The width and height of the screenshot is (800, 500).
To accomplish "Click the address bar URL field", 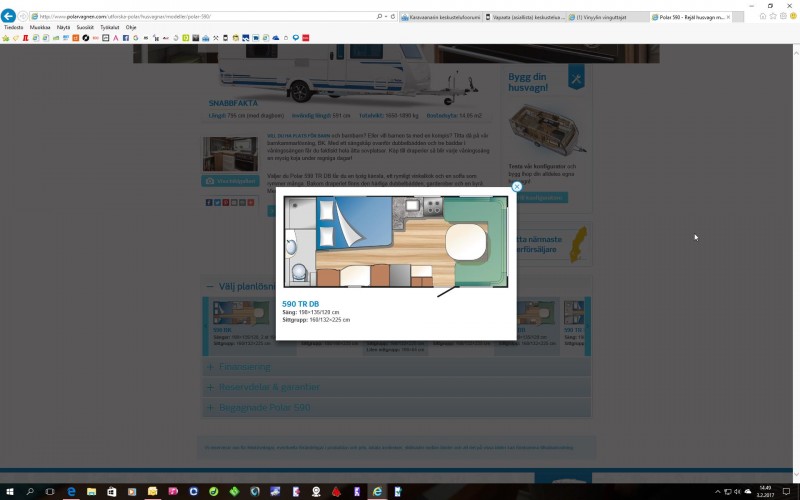I will (x=200, y=17).
